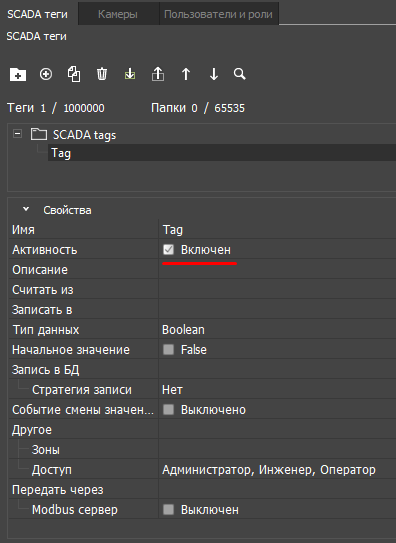Open the Тип данных Boolean dropdown
396x543 pixels.
pyautogui.click(x=277, y=330)
